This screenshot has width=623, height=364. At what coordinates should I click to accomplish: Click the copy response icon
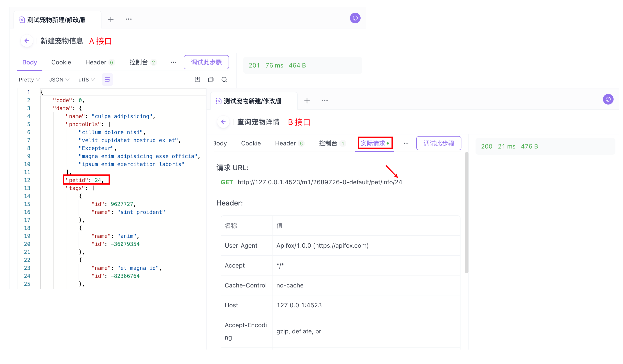[x=211, y=80]
